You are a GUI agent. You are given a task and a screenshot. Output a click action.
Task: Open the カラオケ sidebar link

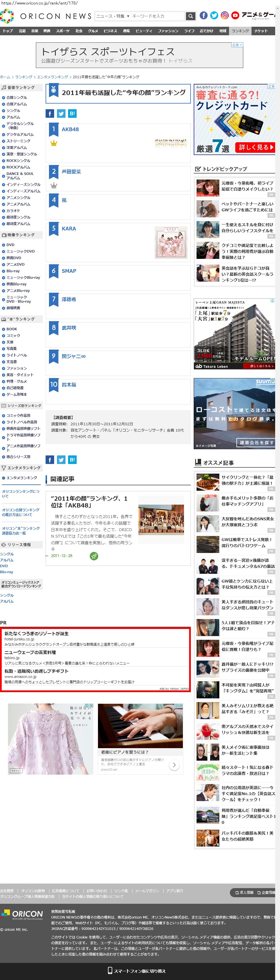[13, 211]
